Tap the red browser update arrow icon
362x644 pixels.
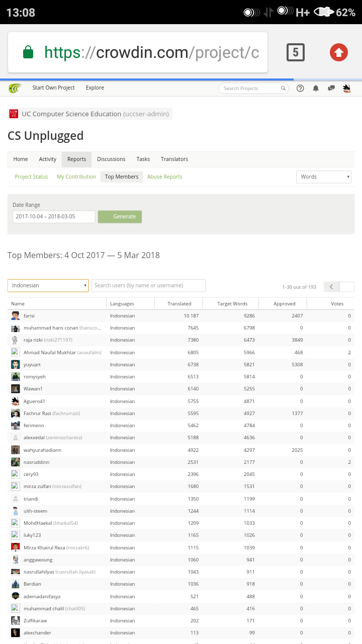338,52
